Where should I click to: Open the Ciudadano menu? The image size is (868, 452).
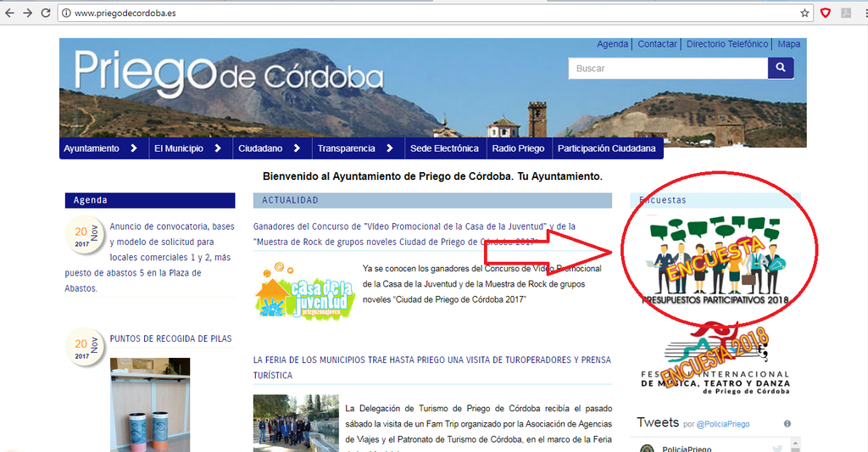click(x=260, y=148)
